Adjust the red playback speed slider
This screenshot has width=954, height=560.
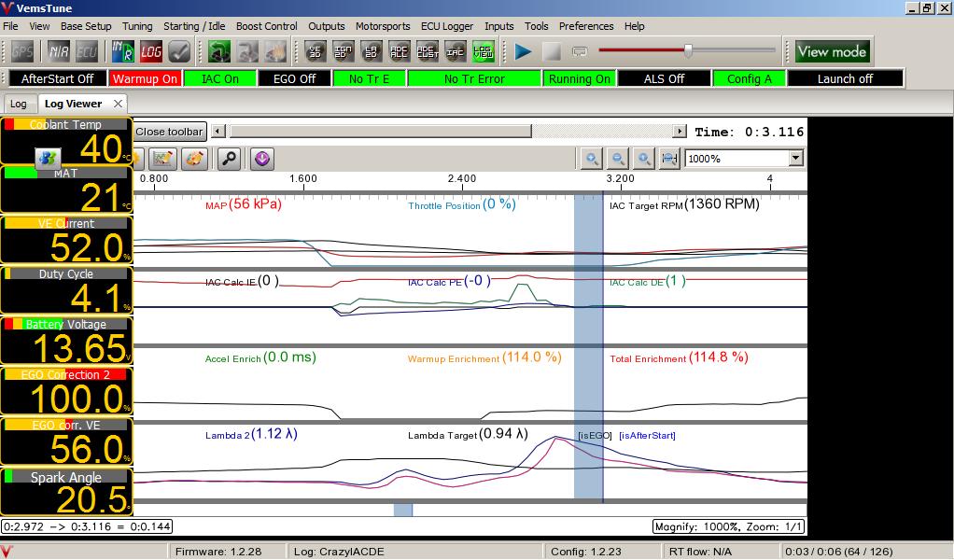[x=688, y=51]
